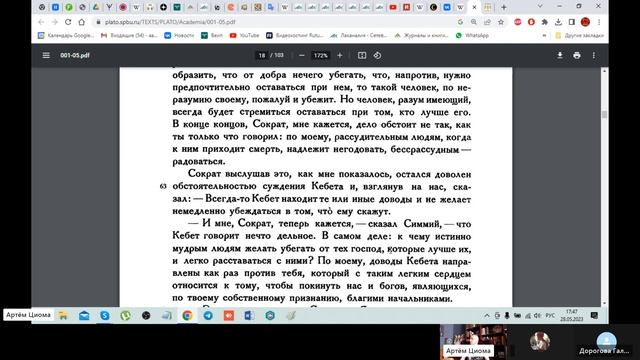Click the scrollbar up arrow

pyautogui.click(x=604, y=71)
